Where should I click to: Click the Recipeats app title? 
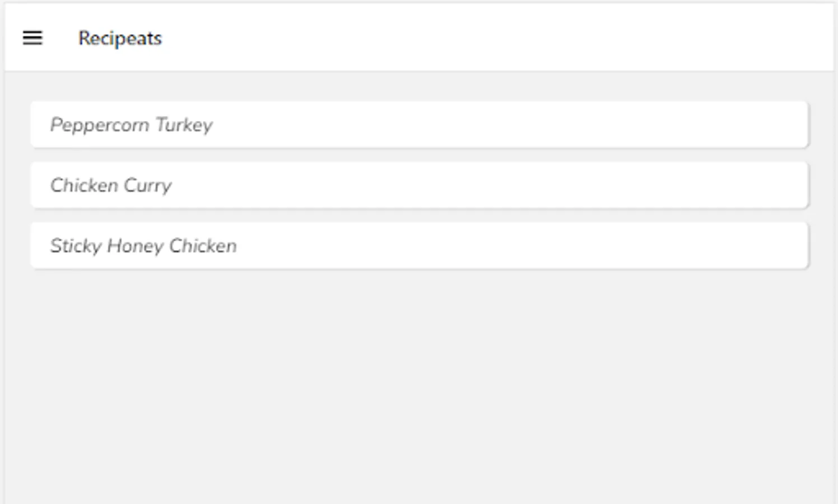pyautogui.click(x=120, y=38)
